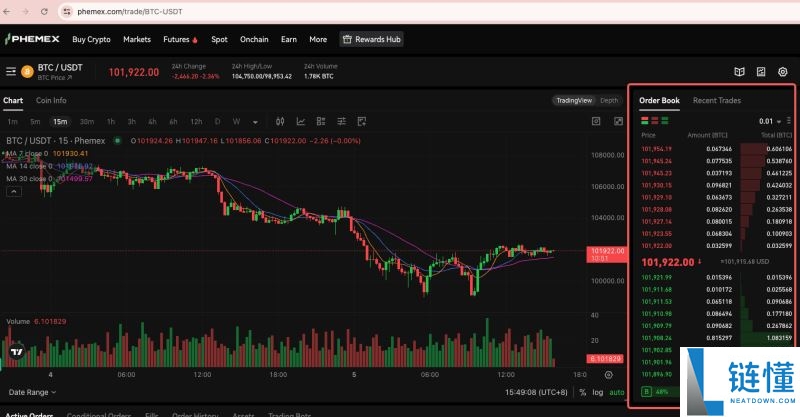Show only buy orders in order book
The width and height of the screenshot is (800, 417).
pyautogui.click(x=664, y=121)
